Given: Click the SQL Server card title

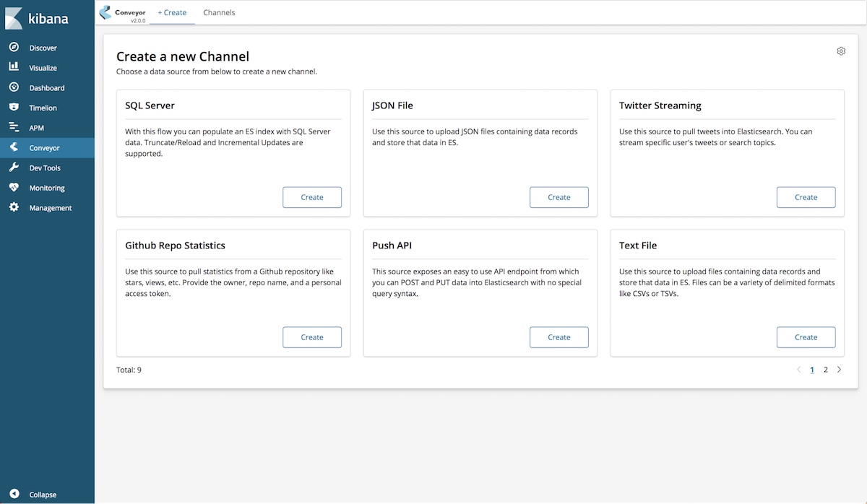Looking at the screenshot, I should (150, 105).
